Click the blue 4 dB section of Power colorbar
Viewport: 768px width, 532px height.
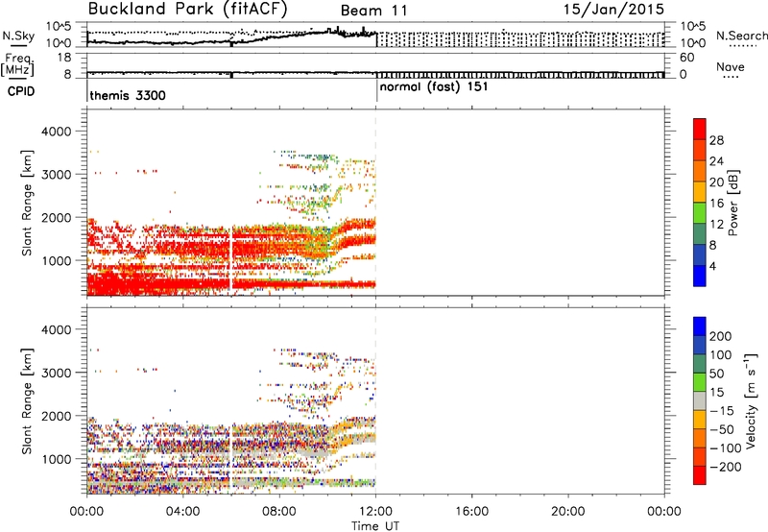point(700,276)
